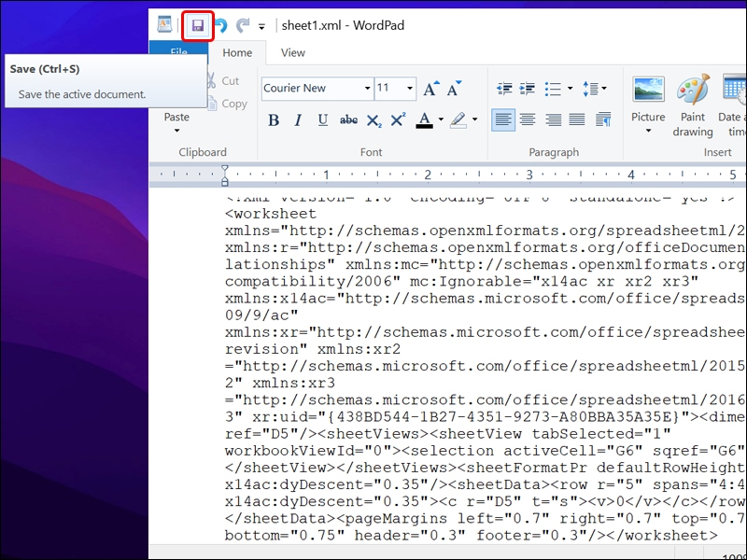Open Customize Quick Access Toolbar dropdown
This screenshot has height=560, width=747.
point(261,27)
